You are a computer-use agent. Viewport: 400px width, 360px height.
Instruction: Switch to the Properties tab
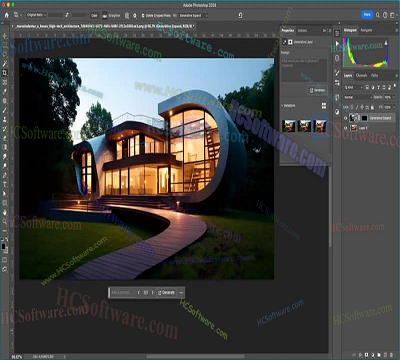click(x=288, y=30)
